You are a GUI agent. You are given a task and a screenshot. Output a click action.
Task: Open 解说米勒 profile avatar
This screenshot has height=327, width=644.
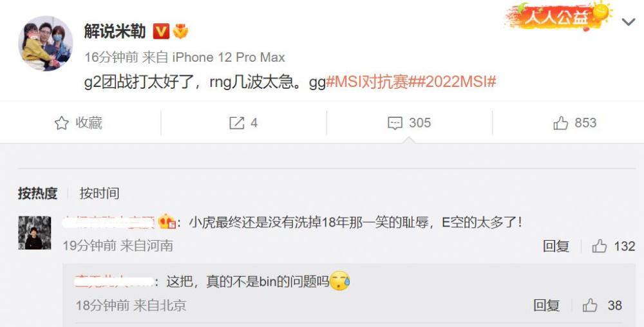[45, 44]
